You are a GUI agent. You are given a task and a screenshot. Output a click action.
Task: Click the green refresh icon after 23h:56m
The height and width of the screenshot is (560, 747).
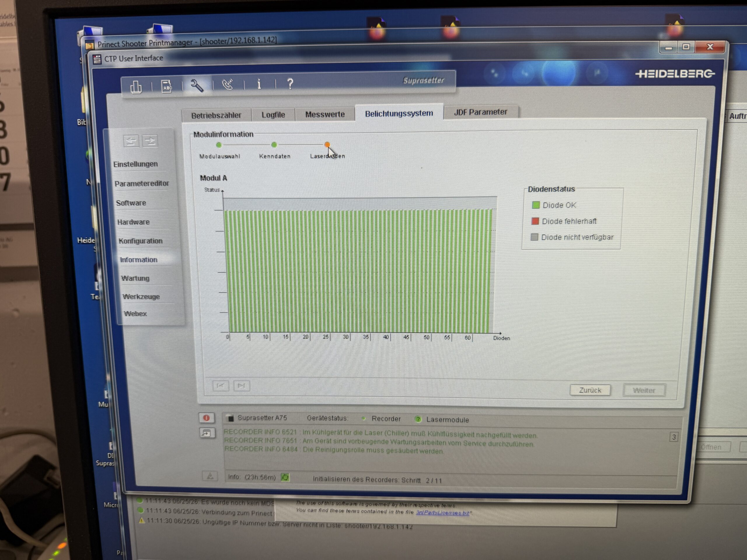pyautogui.click(x=285, y=477)
